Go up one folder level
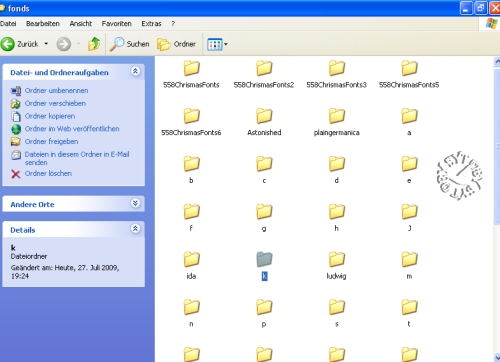 [94, 44]
